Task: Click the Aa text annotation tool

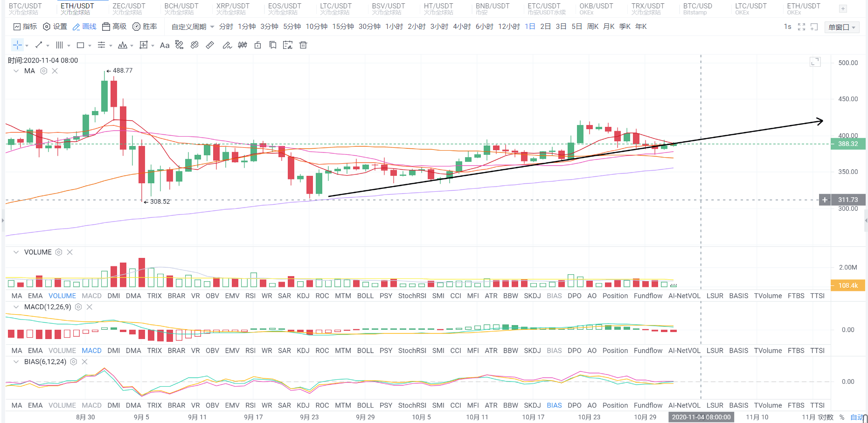Action: pyautogui.click(x=165, y=45)
